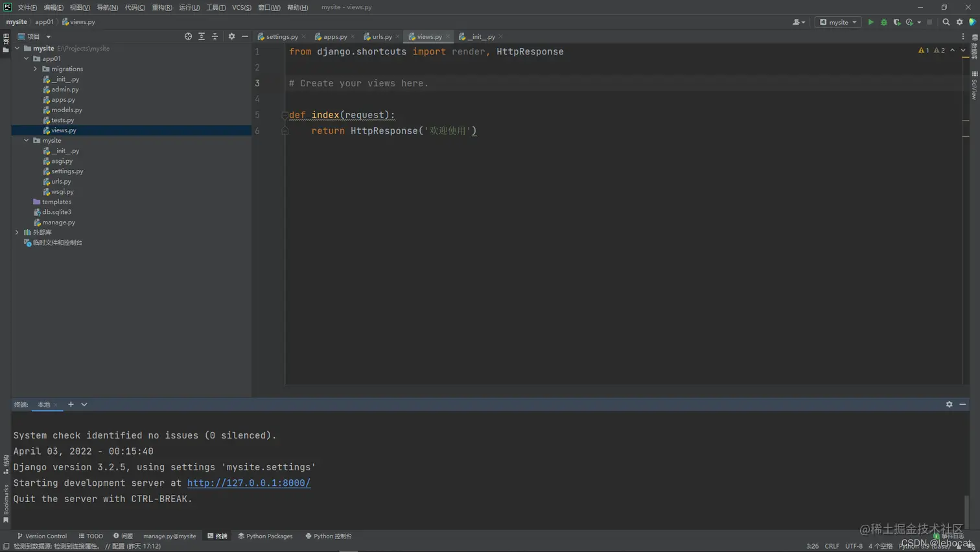Collapse all in the project tree panel
The width and height of the screenshot is (980, 552).
tap(215, 36)
